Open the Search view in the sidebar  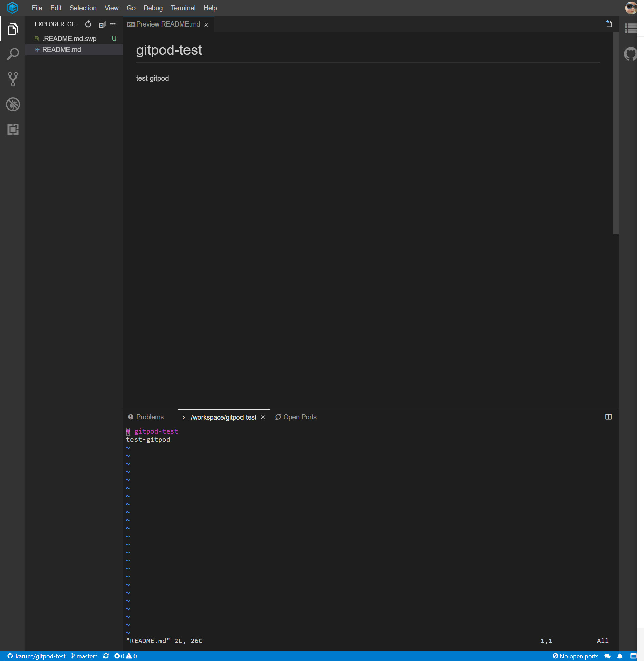[x=13, y=54]
